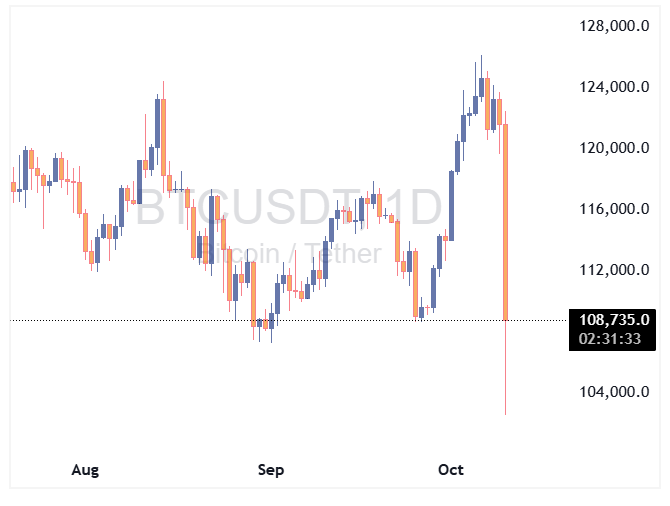This screenshot has width=670, height=506.
Task: Select the tall mid-August peak orange candle
Action: click(x=160, y=135)
